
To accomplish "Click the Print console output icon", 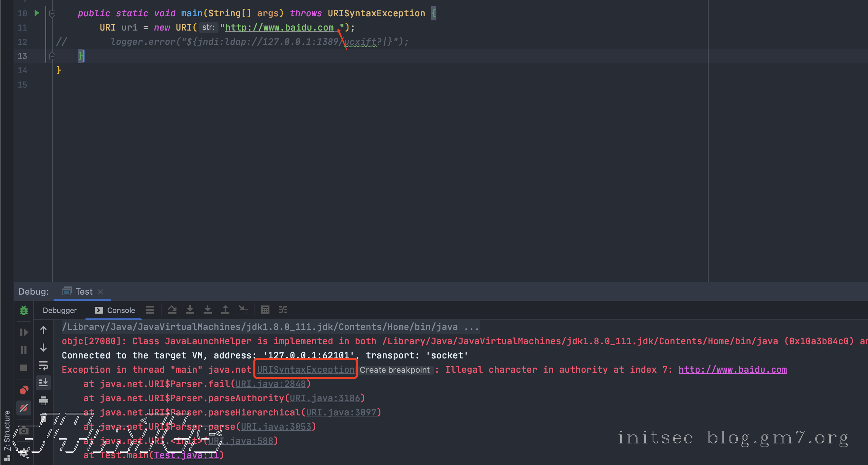I will coord(43,401).
